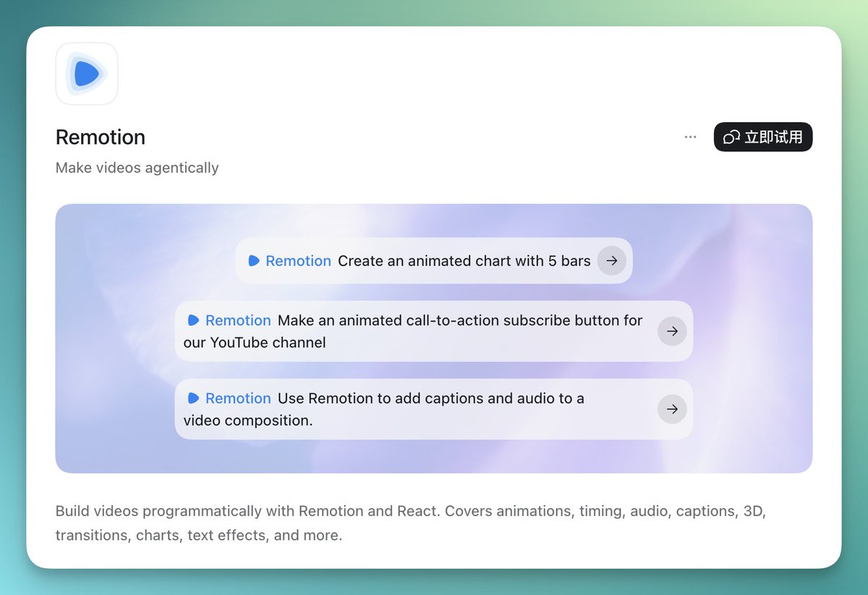Click arrow beside animated chart with 5 bars
The height and width of the screenshot is (595, 868).
(612, 261)
